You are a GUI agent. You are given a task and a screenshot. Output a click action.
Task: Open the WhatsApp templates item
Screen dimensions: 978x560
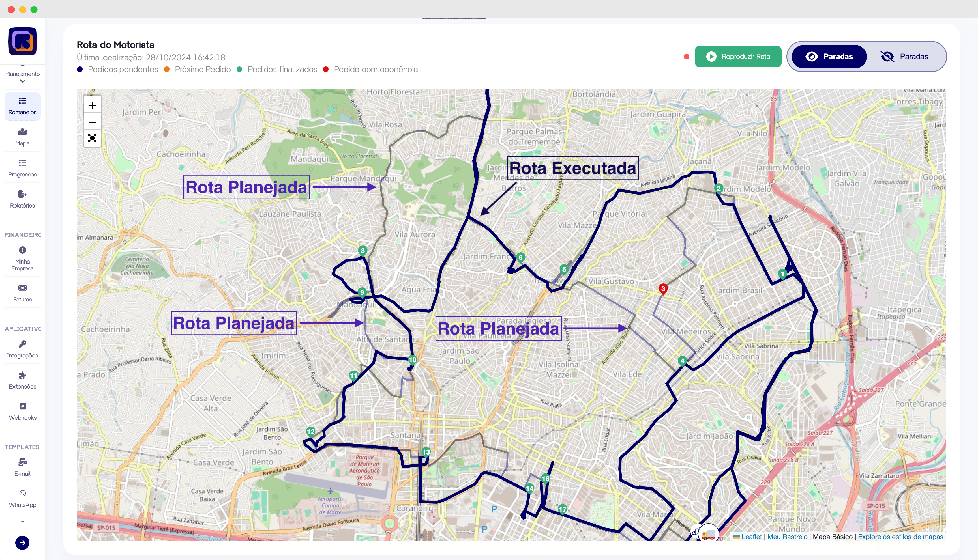22,498
